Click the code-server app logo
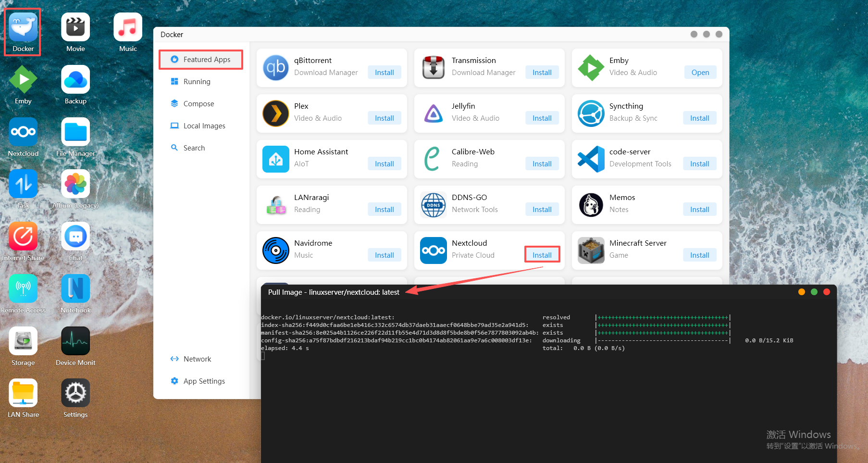The height and width of the screenshot is (463, 868). [x=591, y=159]
